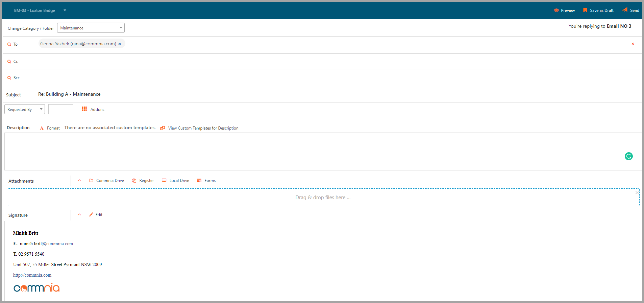Search recipients using the To magnifier icon
644x303 pixels.
click(x=9, y=44)
